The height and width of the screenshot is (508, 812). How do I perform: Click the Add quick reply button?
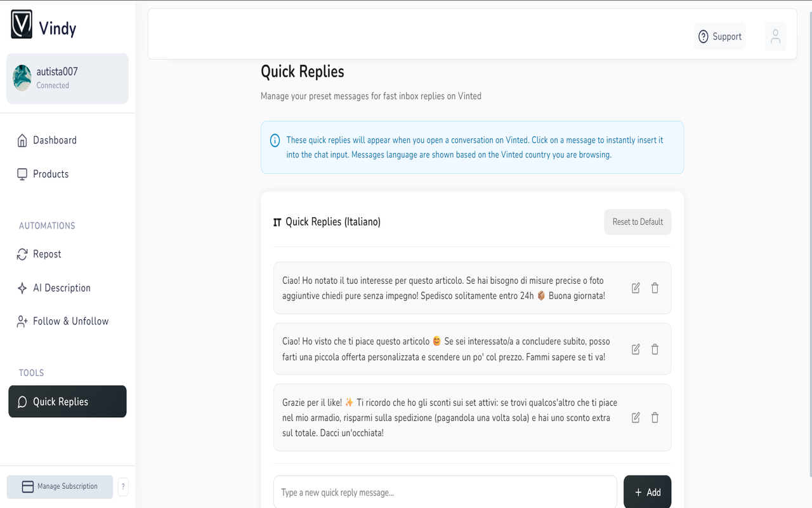647,492
